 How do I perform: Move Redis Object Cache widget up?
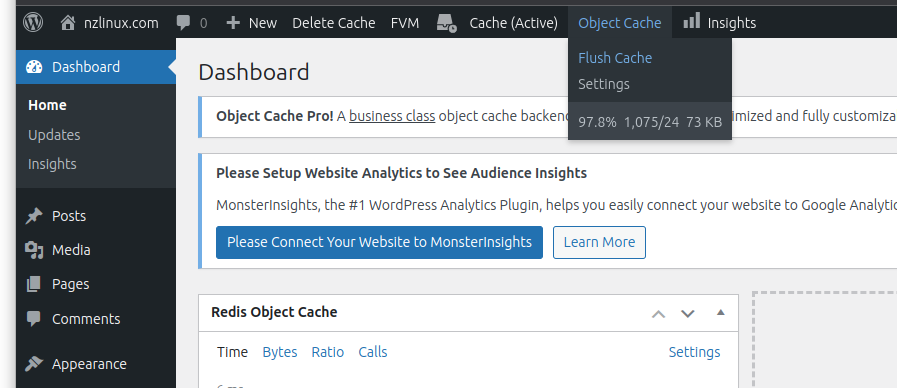point(658,314)
